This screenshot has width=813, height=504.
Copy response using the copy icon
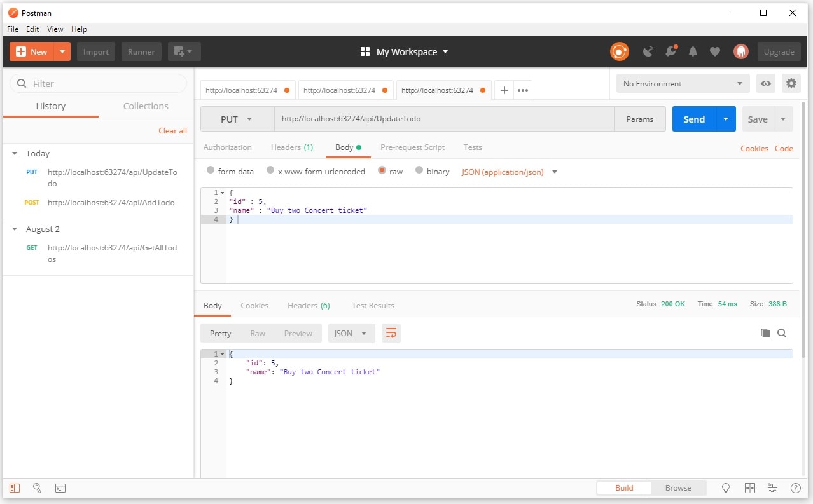pyautogui.click(x=765, y=333)
